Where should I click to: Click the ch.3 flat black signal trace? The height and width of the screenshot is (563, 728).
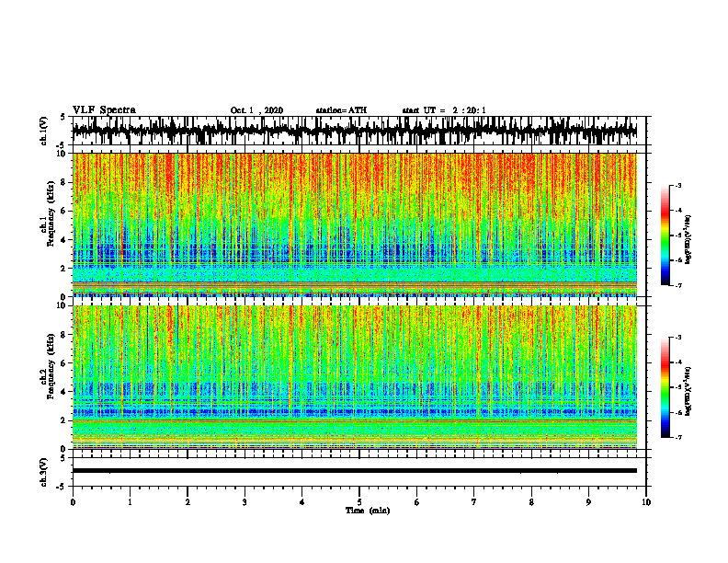pyautogui.click(x=354, y=471)
